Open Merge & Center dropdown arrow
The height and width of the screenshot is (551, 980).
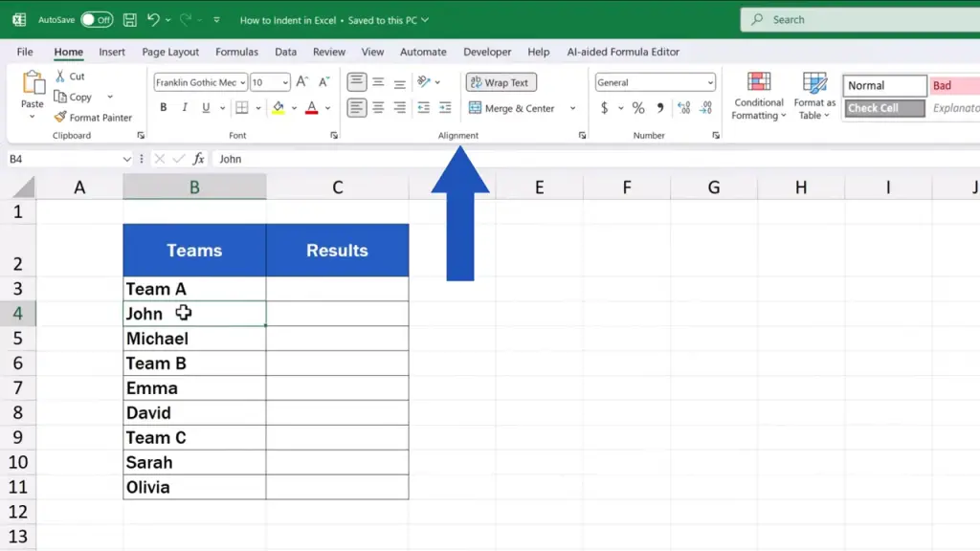click(x=572, y=109)
